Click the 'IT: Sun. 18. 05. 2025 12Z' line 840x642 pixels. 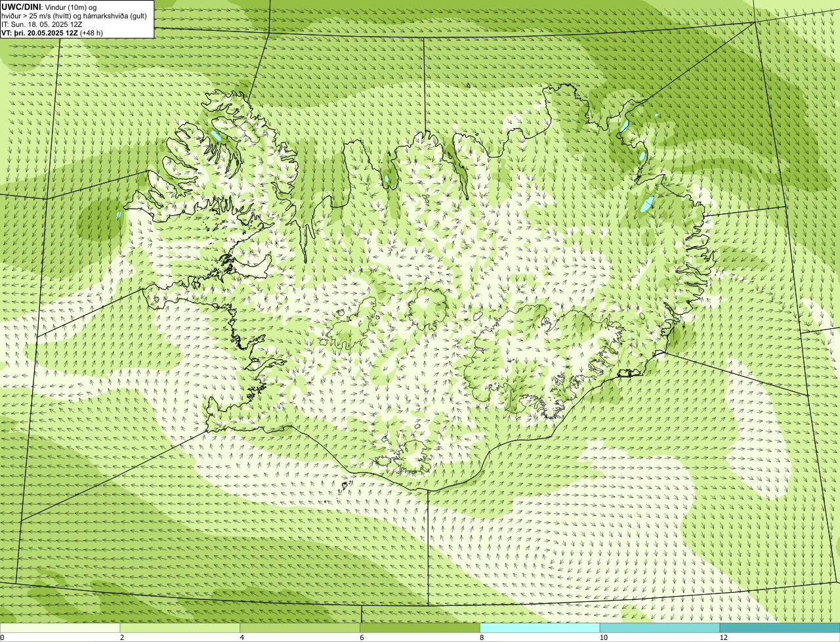coord(41,24)
